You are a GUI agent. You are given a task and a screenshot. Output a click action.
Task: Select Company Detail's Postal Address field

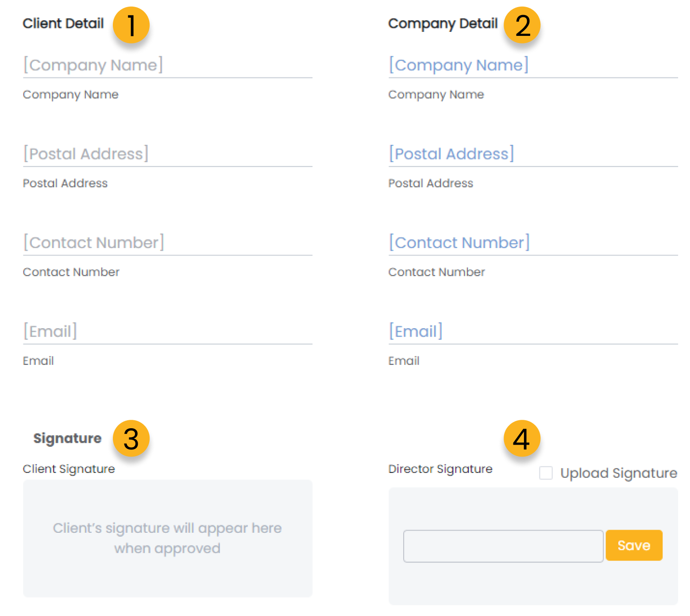point(533,154)
